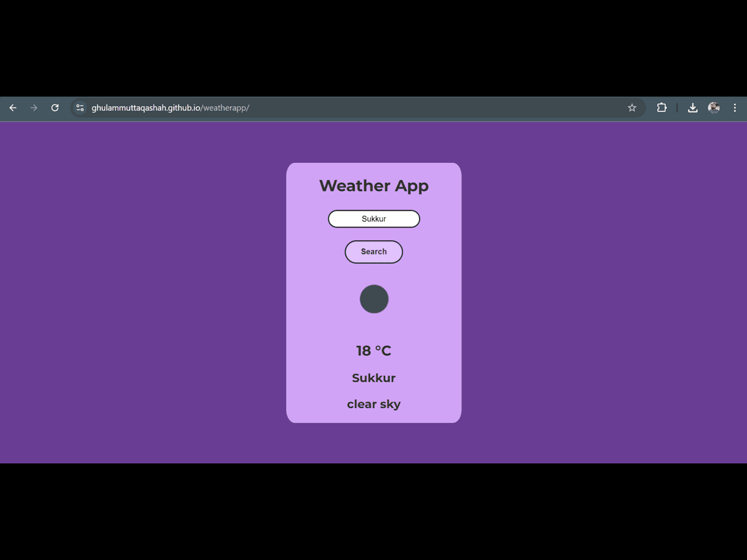
Task: Open the Extensions puzzle icon
Action: pos(661,108)
